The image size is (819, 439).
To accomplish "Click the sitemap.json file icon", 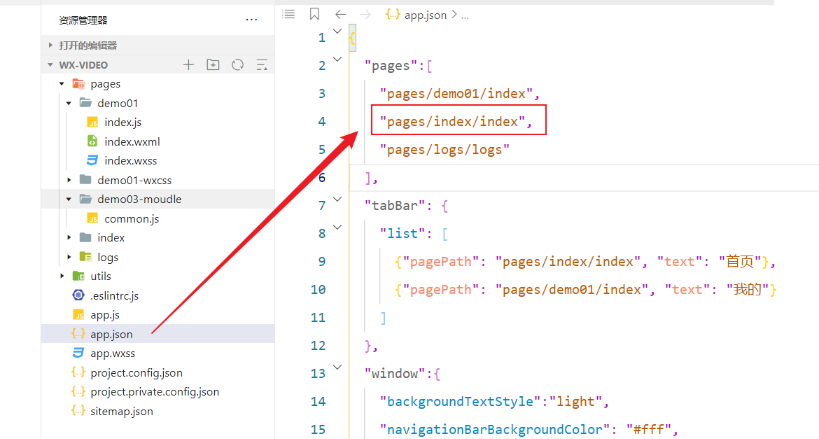I will [78, 411].
